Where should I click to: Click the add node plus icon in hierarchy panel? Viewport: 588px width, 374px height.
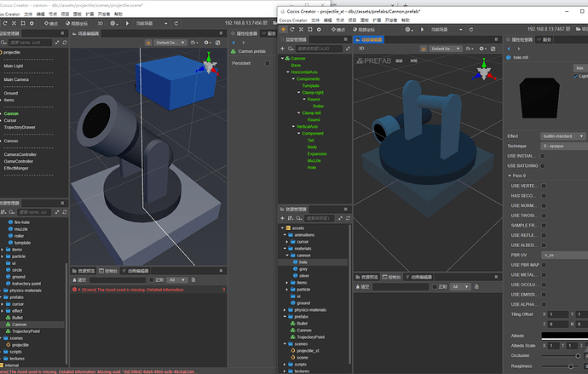(x=282, y=49)
